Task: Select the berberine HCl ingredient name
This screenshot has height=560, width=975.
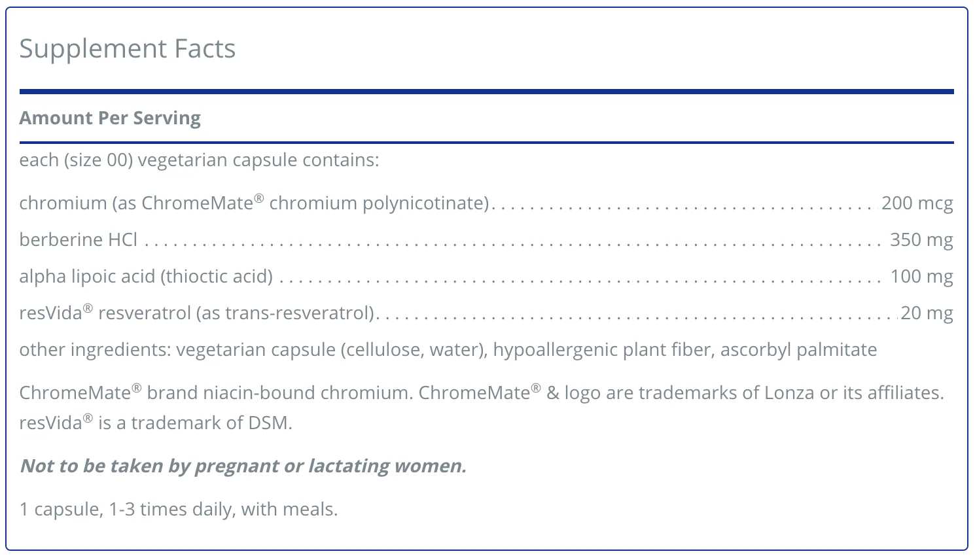Action: 79,239
